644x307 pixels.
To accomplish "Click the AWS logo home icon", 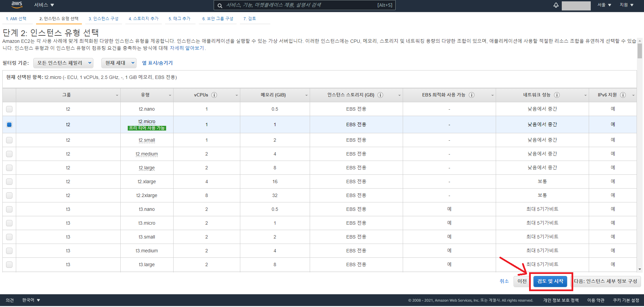I will tap(17, 5).
